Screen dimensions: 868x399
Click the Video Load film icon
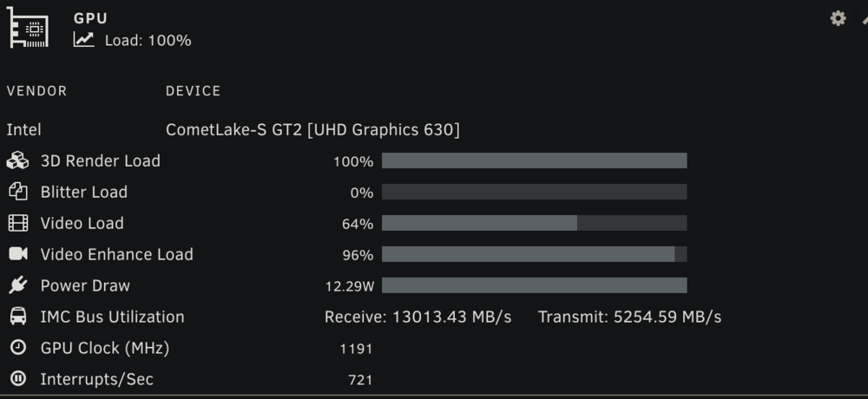[x=17, y=223]
